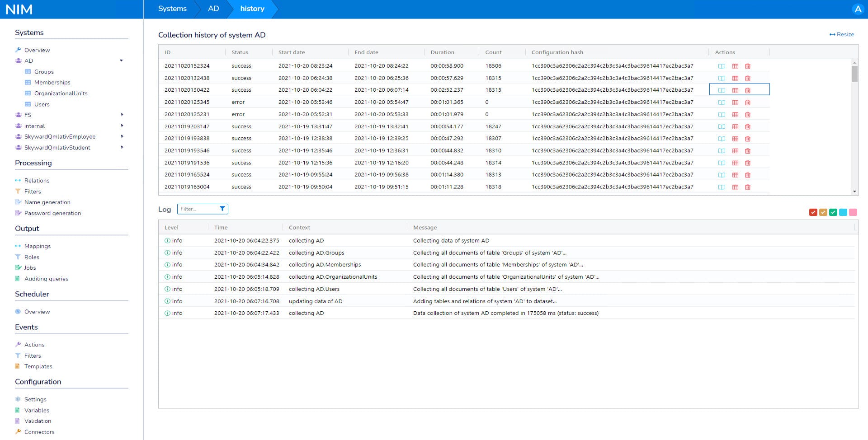Click the Jobs icon in the Output section
Viewport: 868px width, 440px height.
(18, 267)
